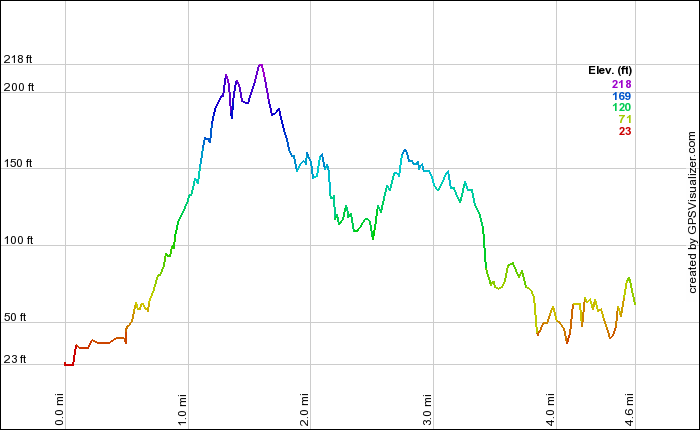Click the '50 ft' y-axis label

pos(15,317)
